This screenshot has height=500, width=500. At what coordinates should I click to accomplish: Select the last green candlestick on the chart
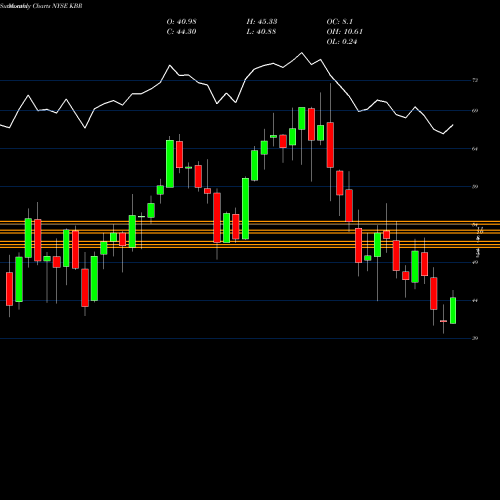point(453,310)
